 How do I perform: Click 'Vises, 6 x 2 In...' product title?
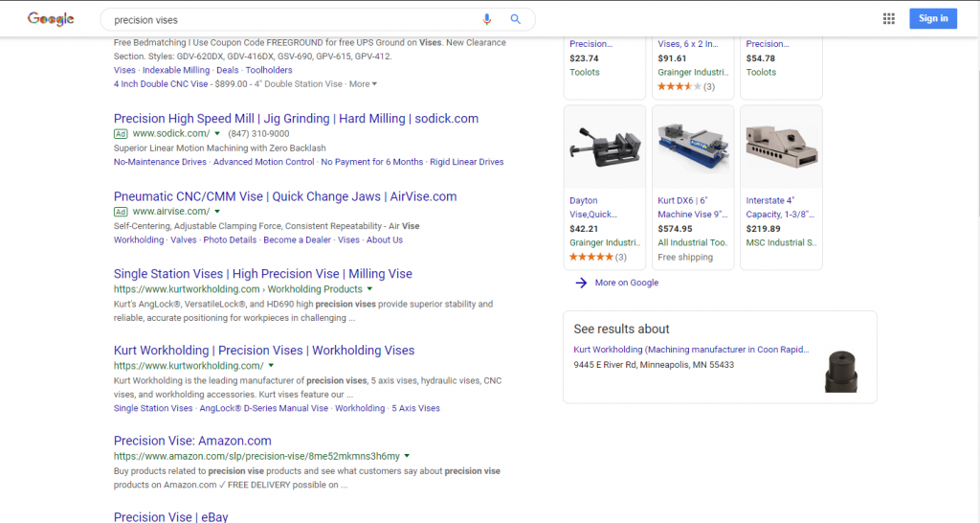(688, 44)
